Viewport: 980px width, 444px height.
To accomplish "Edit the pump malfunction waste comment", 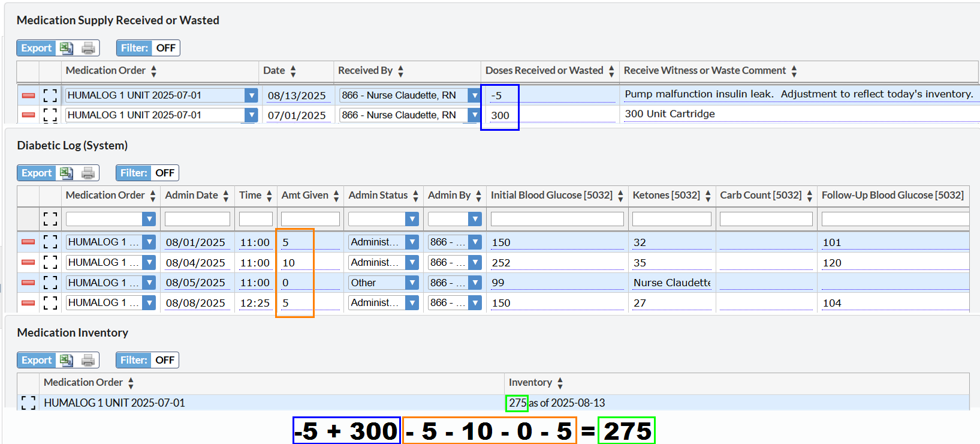I will pos(801,94).
